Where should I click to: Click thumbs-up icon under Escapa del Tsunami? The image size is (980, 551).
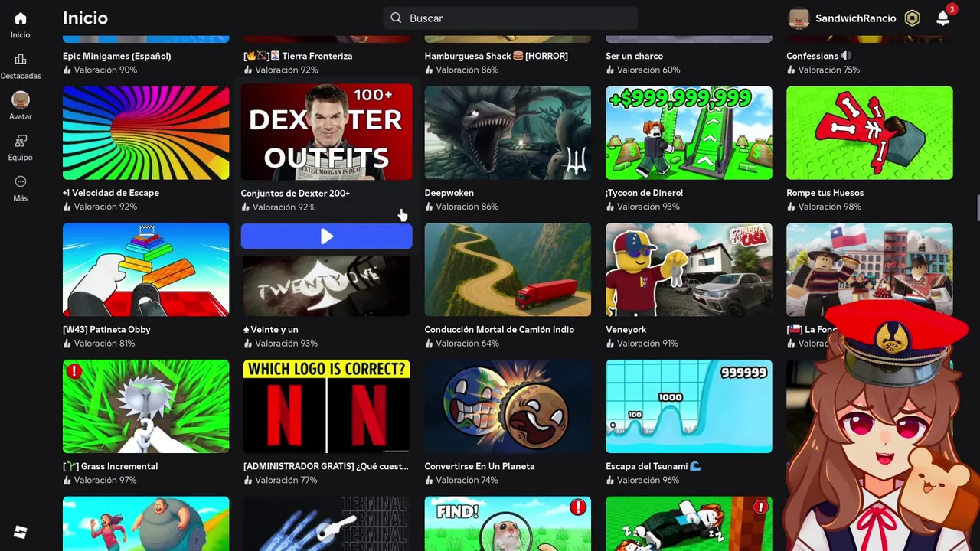610,480
